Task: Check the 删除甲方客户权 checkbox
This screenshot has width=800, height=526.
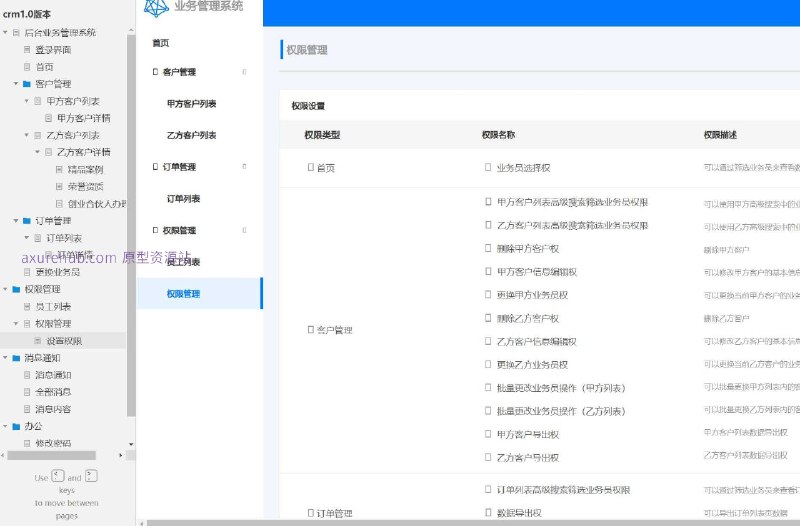Action: coord(488,248)
